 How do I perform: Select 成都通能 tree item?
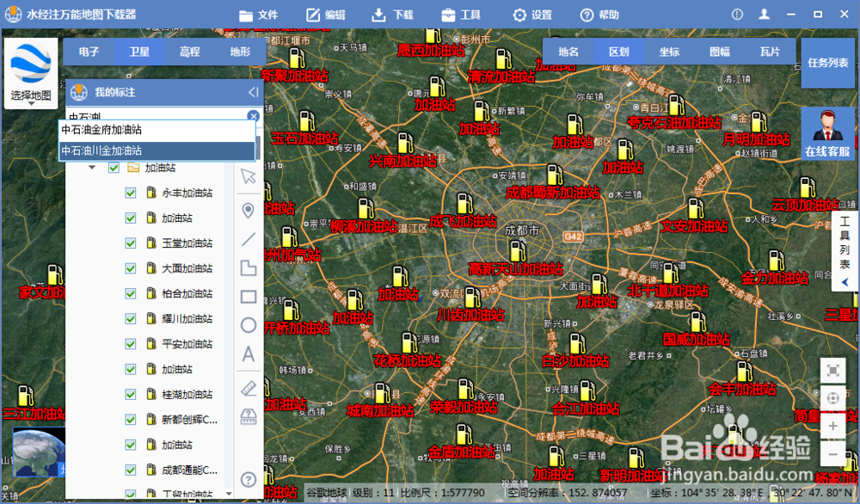click(189, 470)
